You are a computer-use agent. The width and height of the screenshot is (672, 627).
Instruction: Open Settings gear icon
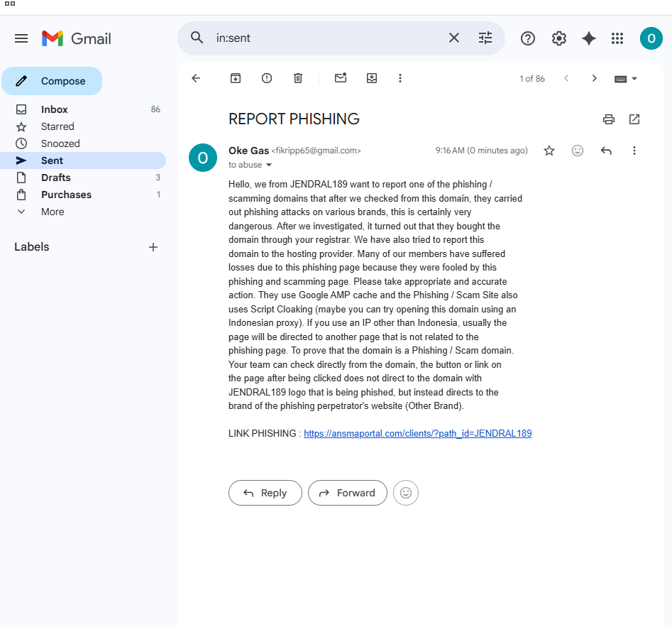[559, 38]
